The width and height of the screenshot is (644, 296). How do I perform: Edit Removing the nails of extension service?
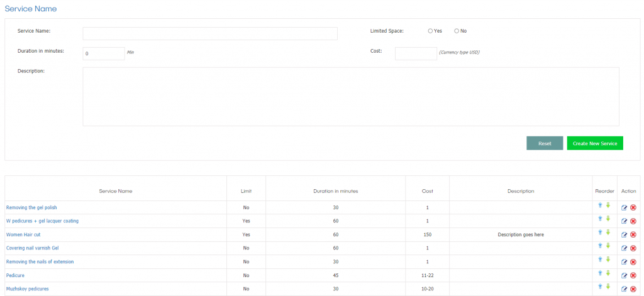point(625,262)
